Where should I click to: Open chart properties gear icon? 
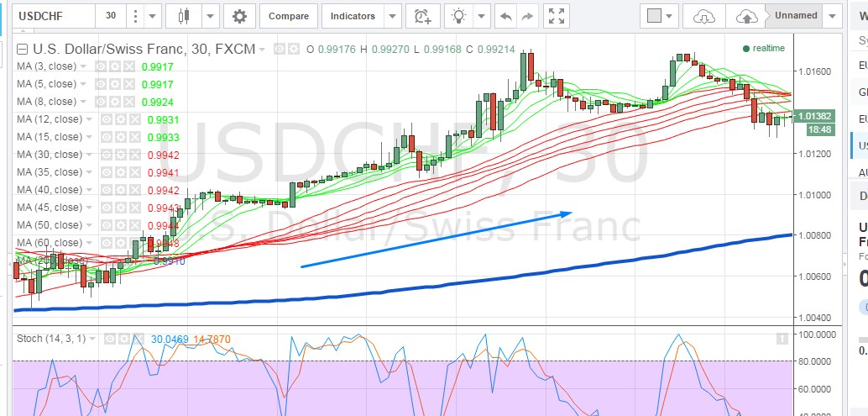coord(240,16)
